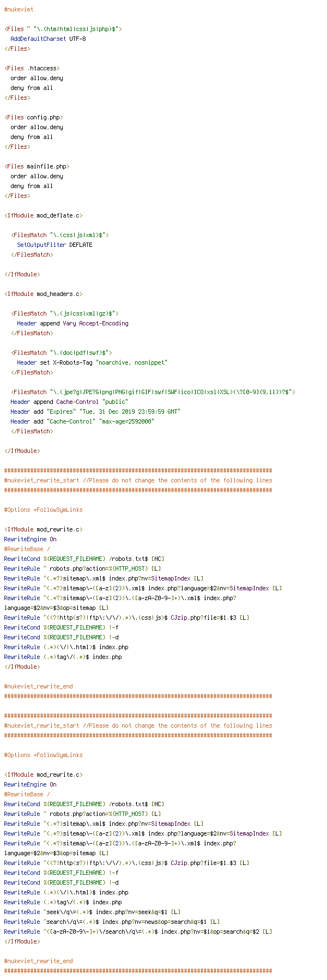Click the Files config.php opening tag
Screen dimensions: 327x980
[x=33, y=117]
